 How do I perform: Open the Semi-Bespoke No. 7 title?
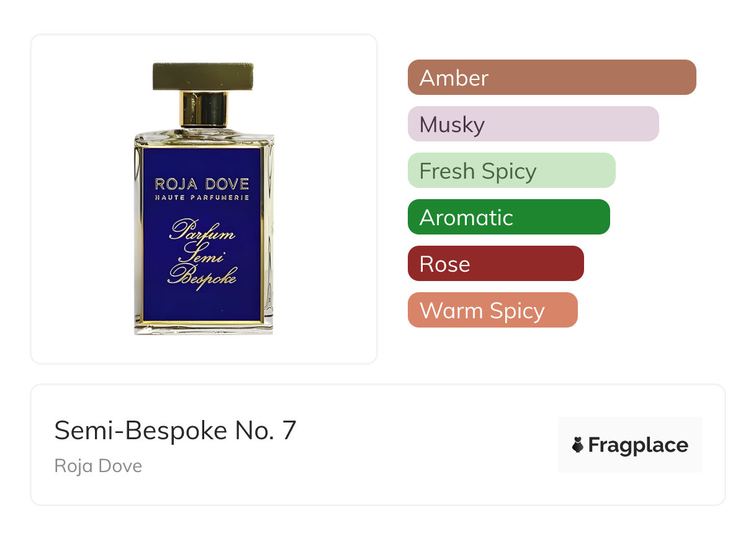[176, 431]
